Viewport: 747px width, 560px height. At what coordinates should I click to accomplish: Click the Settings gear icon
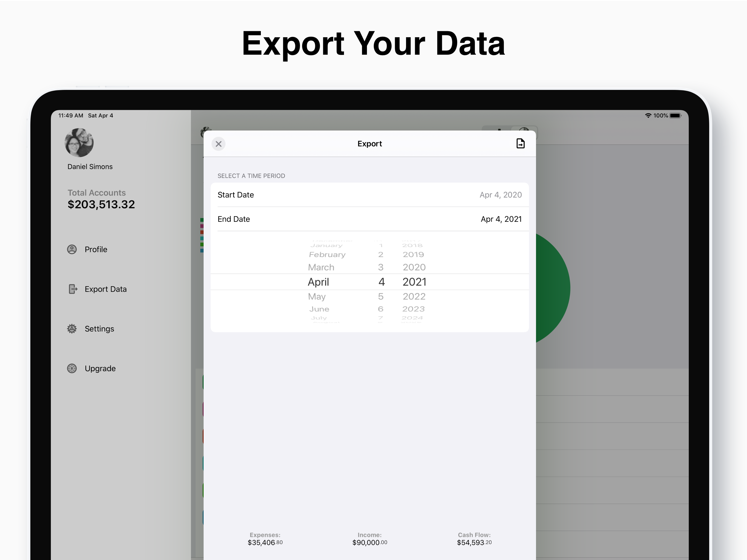[x=72, y=329]
